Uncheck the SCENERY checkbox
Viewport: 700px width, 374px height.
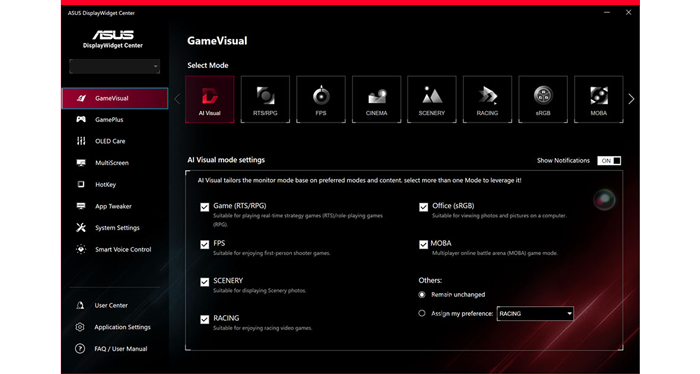204,282
